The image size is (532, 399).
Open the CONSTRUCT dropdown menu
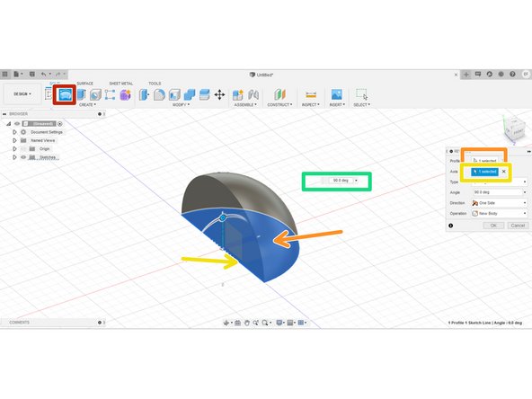click(279, 105)
